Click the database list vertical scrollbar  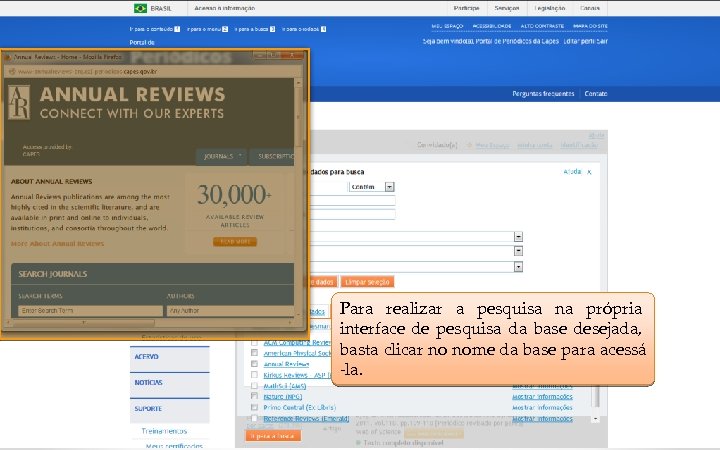(596, 397)
